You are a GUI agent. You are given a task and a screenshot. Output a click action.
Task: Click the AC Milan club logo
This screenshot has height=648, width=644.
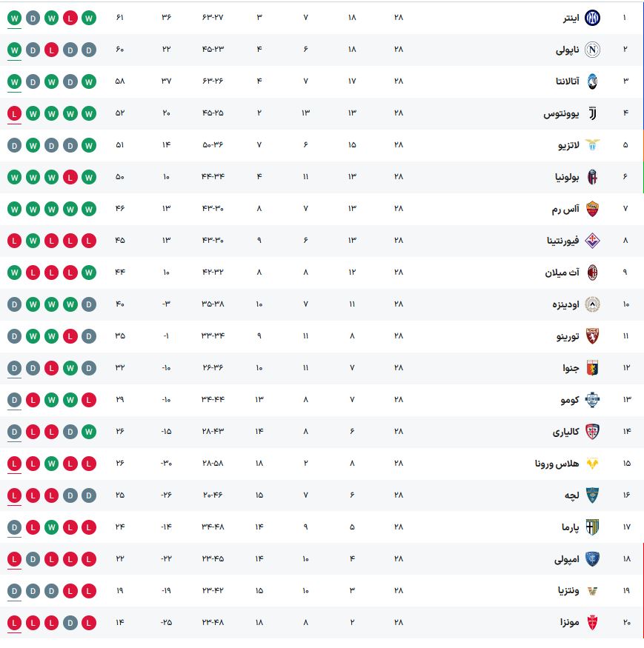pos(592,273)
